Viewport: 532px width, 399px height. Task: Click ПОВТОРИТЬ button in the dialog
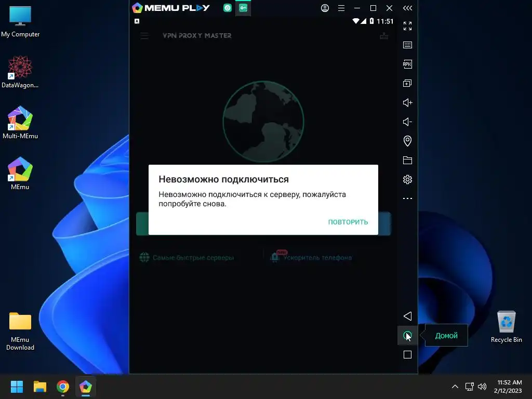click(x=348, y=222)
